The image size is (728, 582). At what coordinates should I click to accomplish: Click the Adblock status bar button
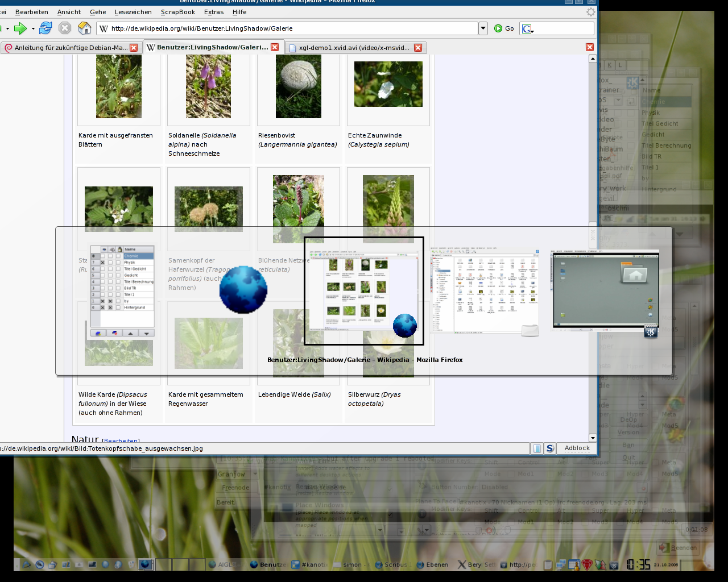[577, 448]
